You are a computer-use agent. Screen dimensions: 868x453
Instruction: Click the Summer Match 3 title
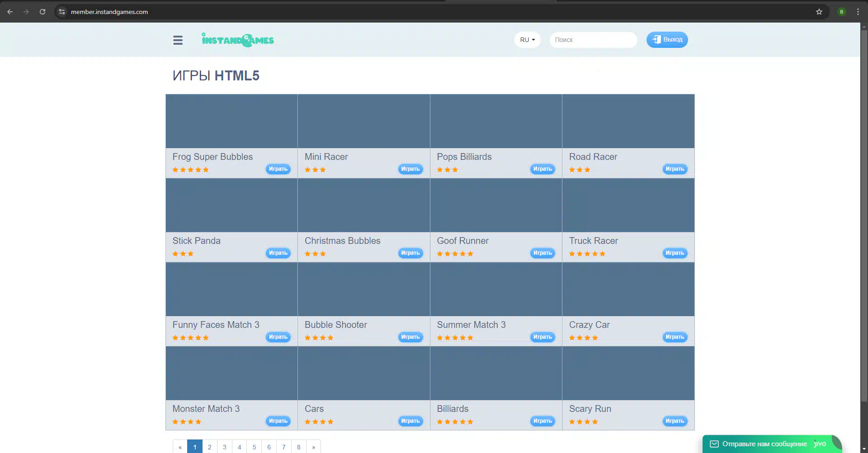click(x=471, y=325)
